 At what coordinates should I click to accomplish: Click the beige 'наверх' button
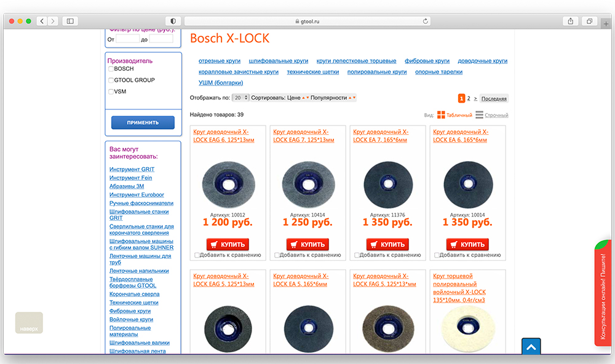pos(29,323)
